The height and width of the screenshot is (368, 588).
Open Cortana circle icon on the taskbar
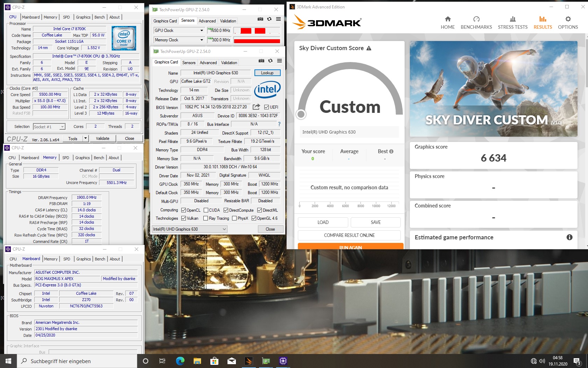click(146, 361)
